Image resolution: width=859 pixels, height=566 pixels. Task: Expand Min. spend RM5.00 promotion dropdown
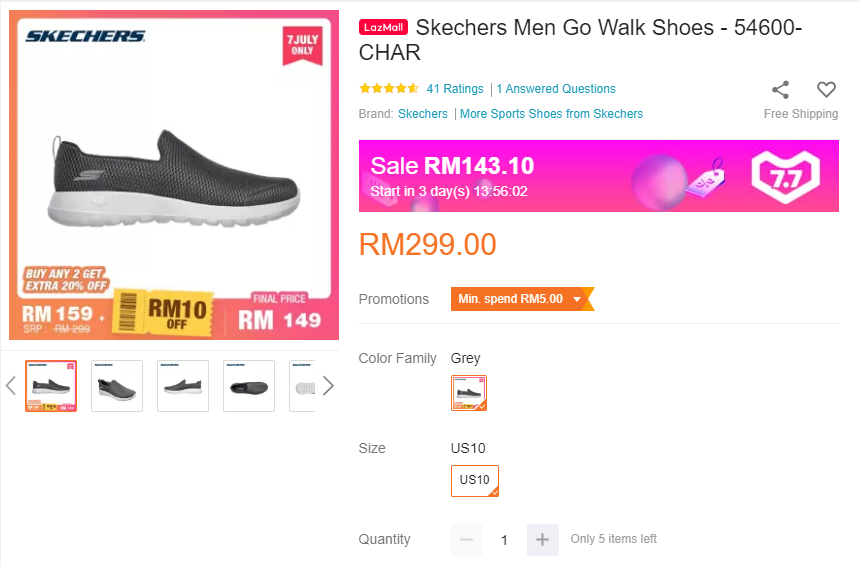click(x=520, y=299)
